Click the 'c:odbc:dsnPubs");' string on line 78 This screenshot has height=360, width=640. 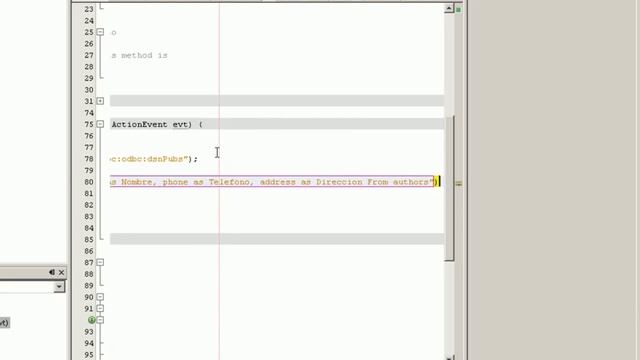point(154,159)
